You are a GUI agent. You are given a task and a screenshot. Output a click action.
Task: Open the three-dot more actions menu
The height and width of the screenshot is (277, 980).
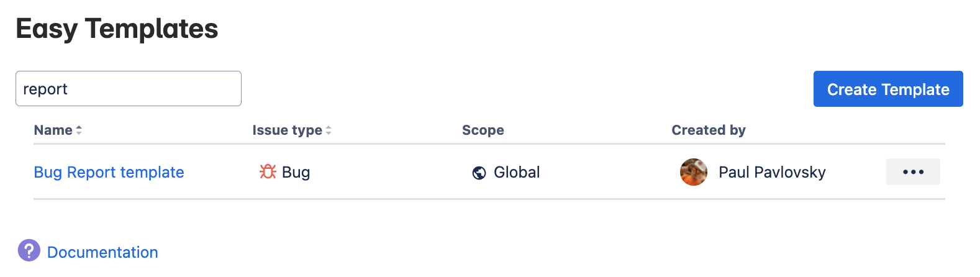pos(913,172)
